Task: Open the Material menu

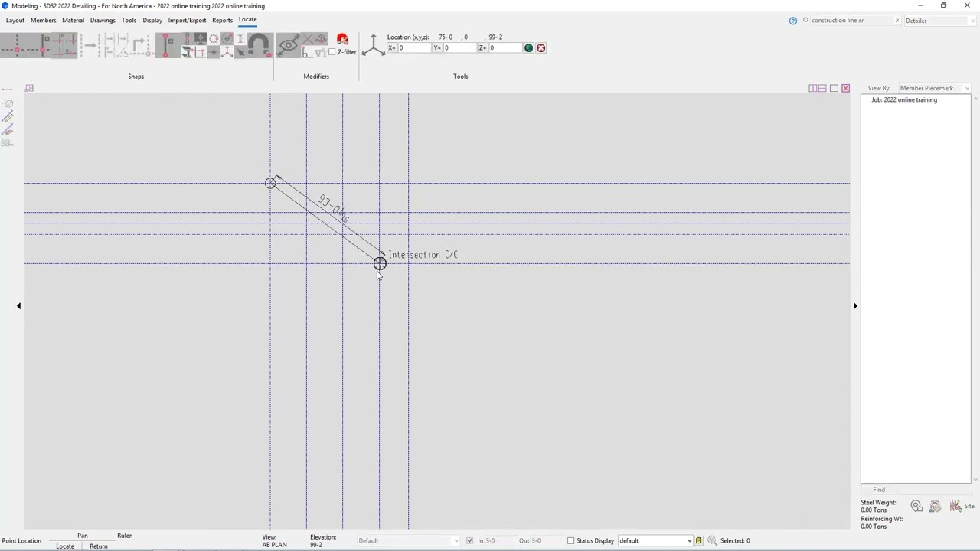Action: coord(73,20)
